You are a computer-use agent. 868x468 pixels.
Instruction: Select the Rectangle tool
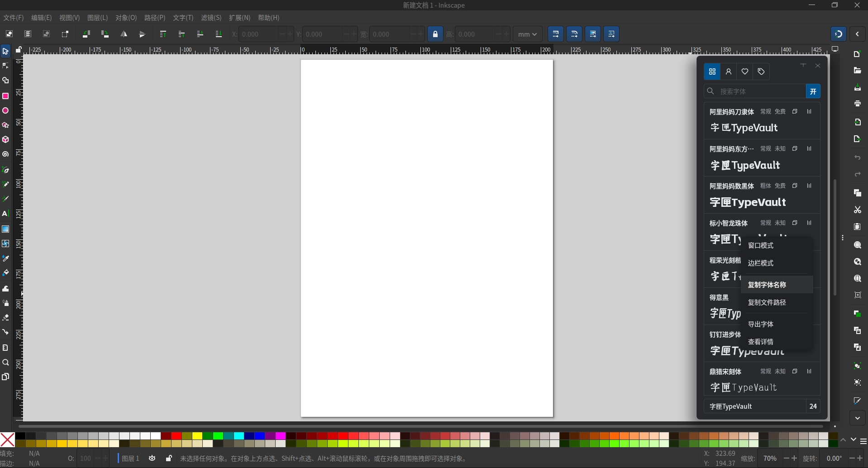(5, 96)
